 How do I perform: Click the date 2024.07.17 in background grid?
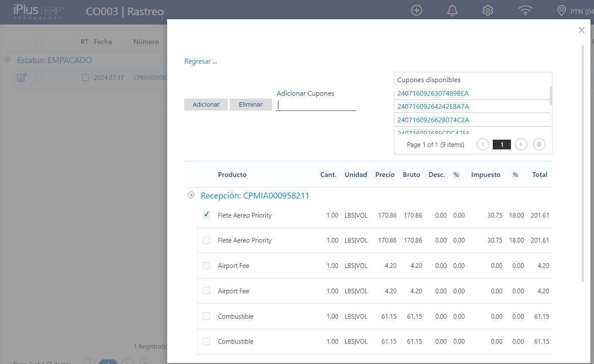[x=109, y=78]
